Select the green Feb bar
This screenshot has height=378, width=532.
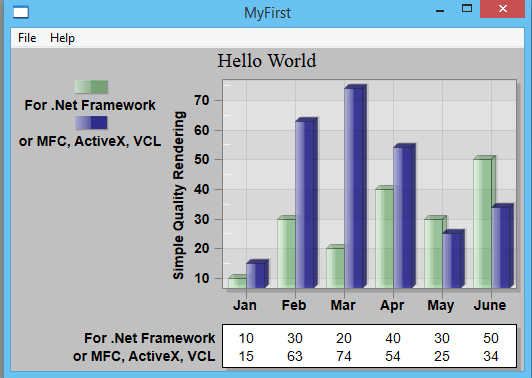pos(286,253)
